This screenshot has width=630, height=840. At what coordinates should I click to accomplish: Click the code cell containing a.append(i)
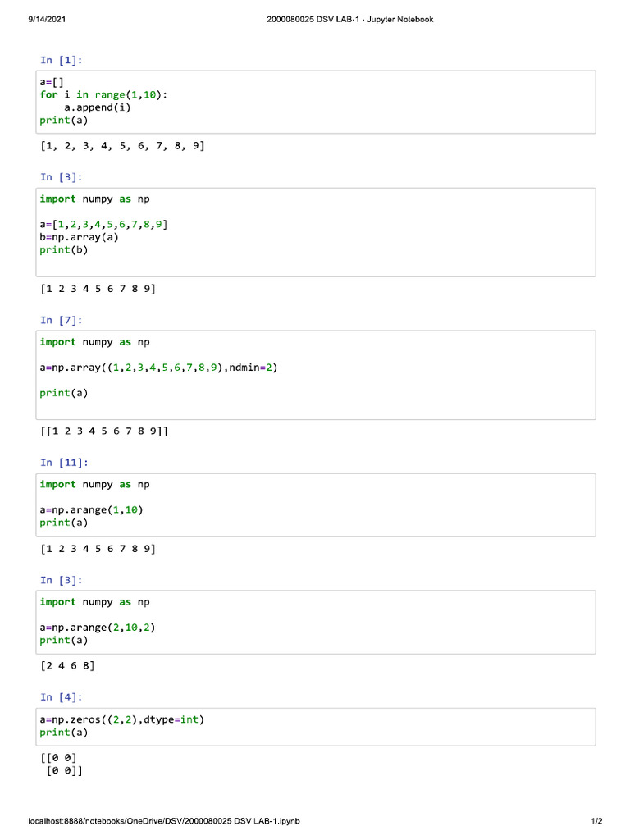point(316,101)
